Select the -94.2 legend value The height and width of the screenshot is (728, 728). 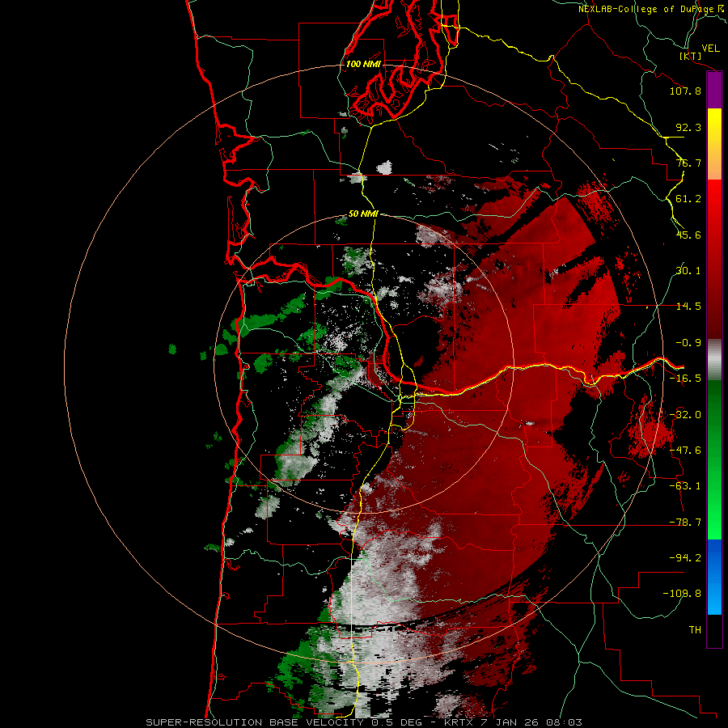click(685, 558)
